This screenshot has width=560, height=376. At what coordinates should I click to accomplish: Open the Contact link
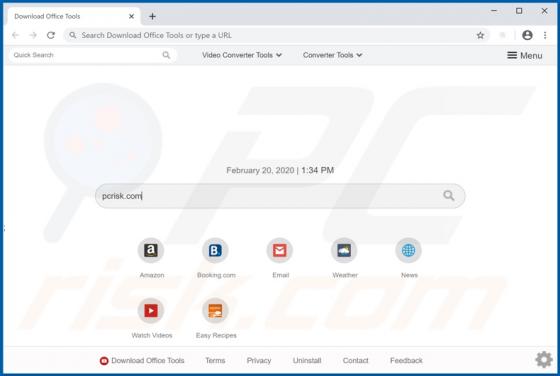tap(355, 361)
